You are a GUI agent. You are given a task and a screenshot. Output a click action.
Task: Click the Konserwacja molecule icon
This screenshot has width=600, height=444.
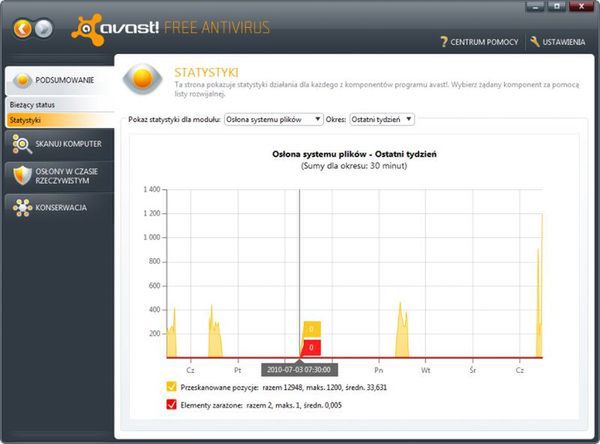(23, 208)
